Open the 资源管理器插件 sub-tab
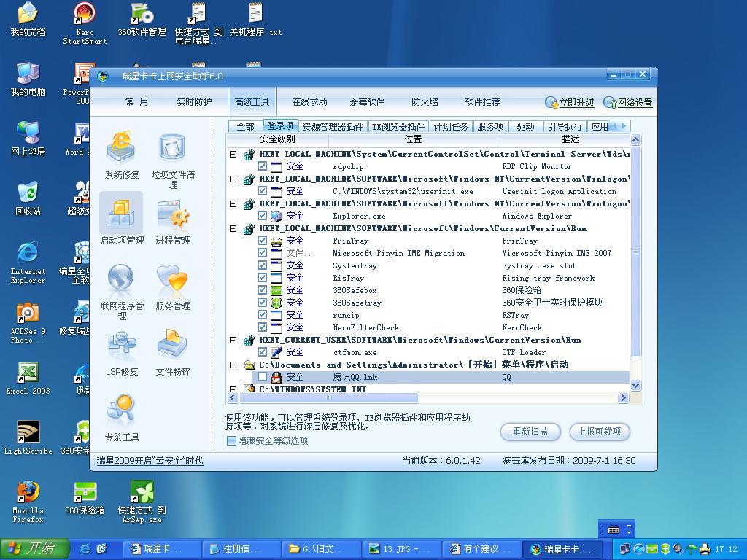The width and height of the screenshot is (747, 560). [333, 126]
